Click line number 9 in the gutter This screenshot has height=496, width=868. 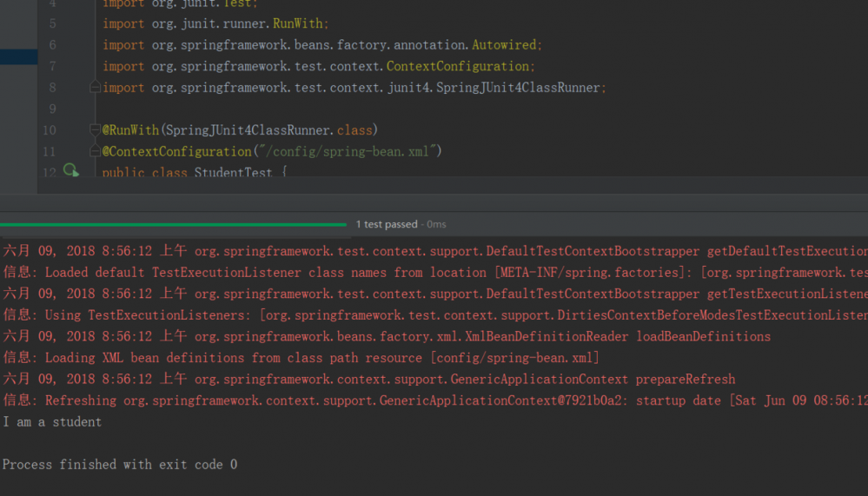52,109
